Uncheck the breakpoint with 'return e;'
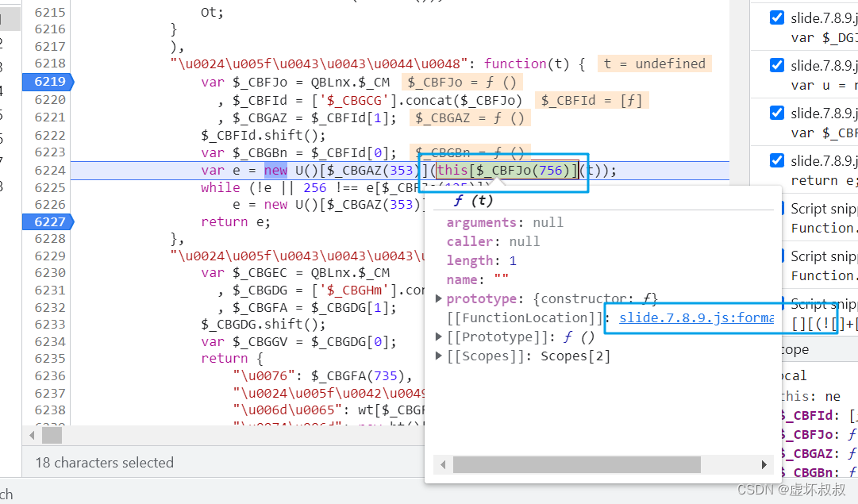The height and width of the screenshot is (504, 858). click(x=776, y=160)
